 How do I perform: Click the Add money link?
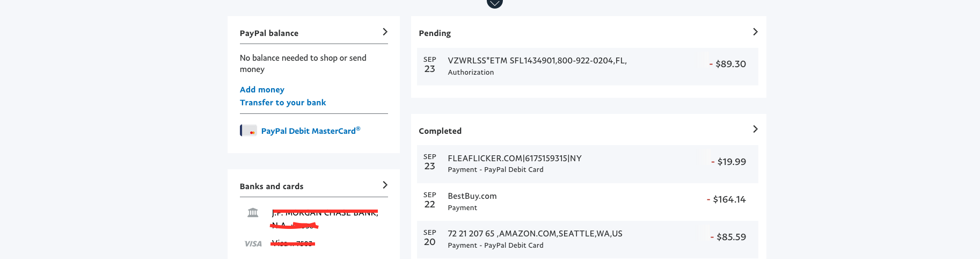(x=262, y=90)
